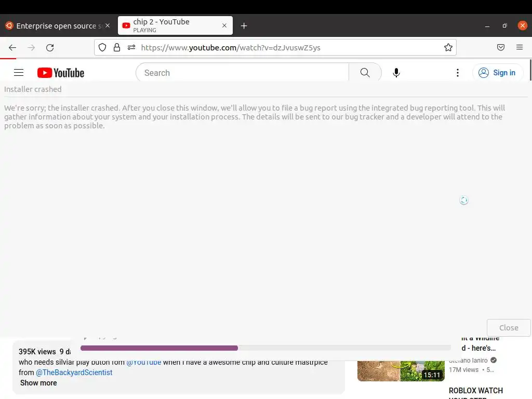Sign in to YouTube
532x399 pixels.
click(497, 73)
